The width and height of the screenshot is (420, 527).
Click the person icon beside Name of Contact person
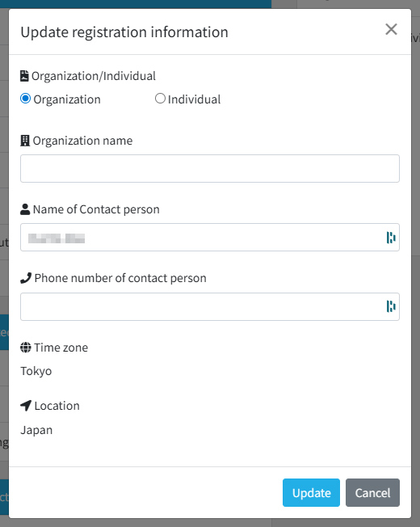tap(25, 209)
